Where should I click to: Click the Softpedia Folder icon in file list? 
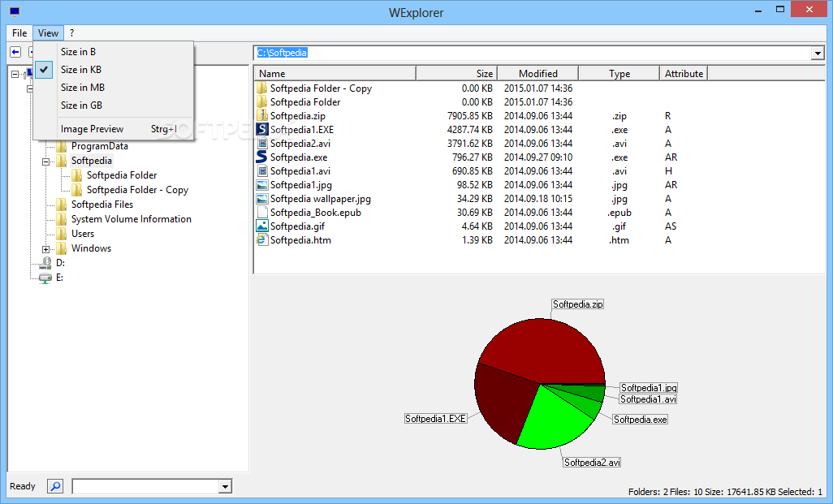click(x=262, y=102)
